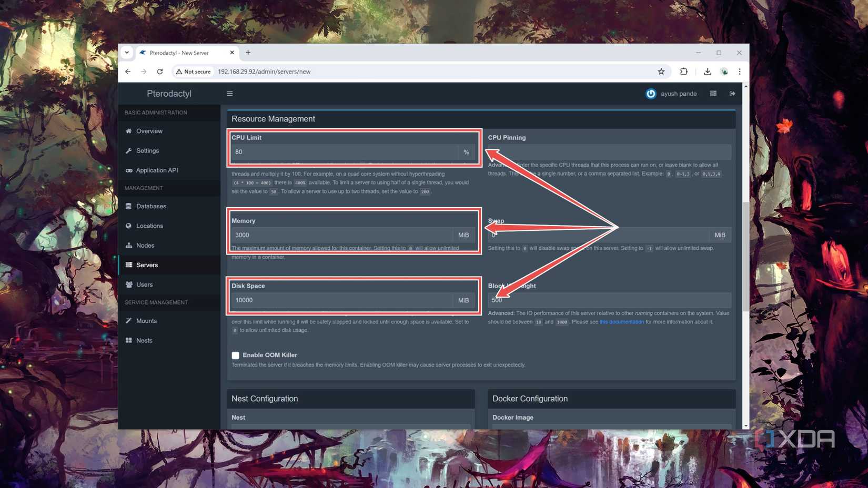Open the Nests page under Service Management

pyautogui.click(x=144, y=340)
